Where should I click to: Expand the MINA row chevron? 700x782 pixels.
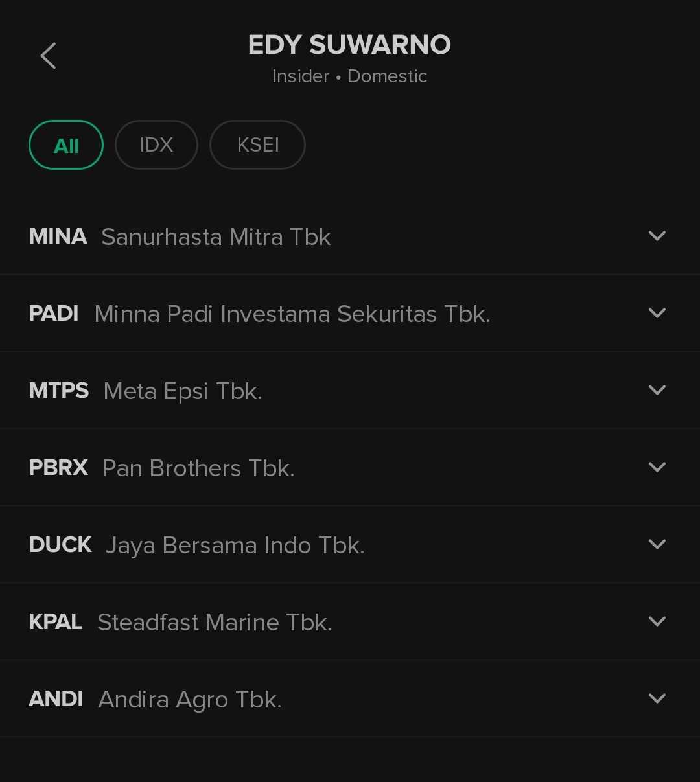[x=657, y=236]
